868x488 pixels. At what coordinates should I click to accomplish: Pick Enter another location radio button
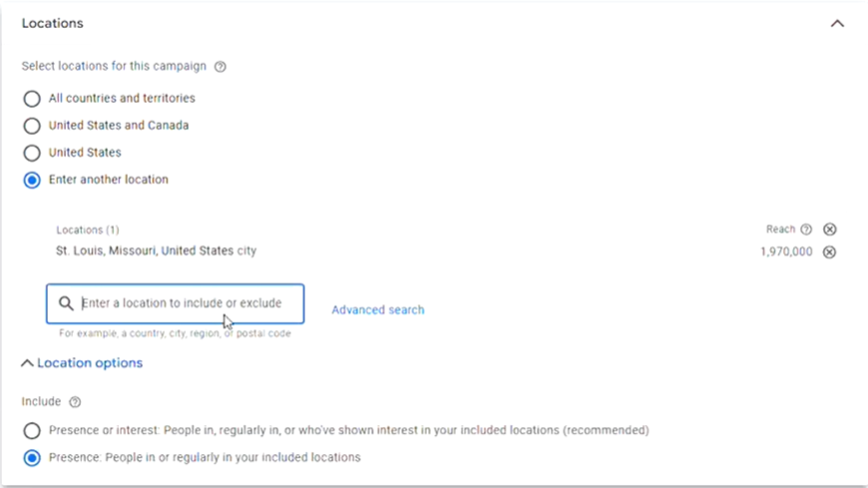(32, 181)
